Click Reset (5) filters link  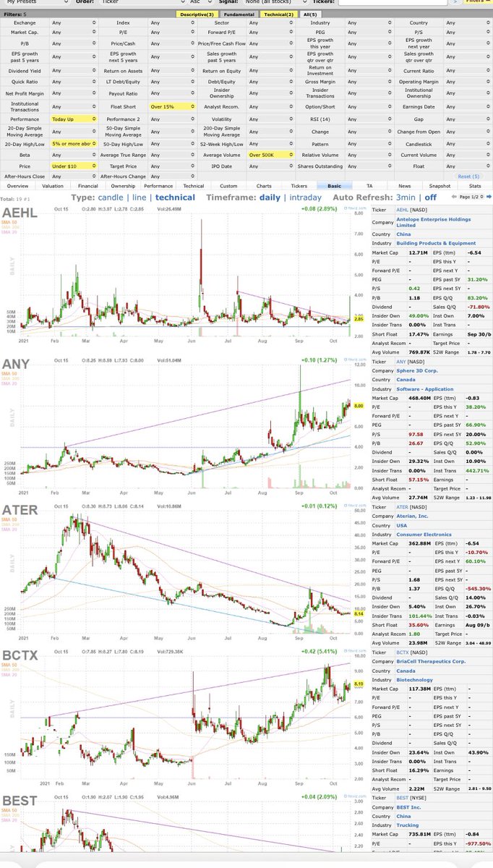click(x=468, y=176)
